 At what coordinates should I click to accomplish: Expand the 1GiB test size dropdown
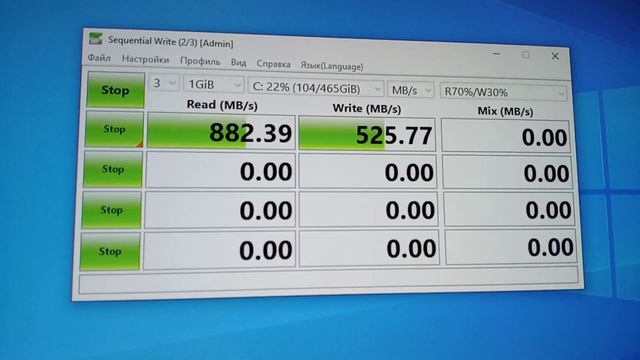(213, 85)
